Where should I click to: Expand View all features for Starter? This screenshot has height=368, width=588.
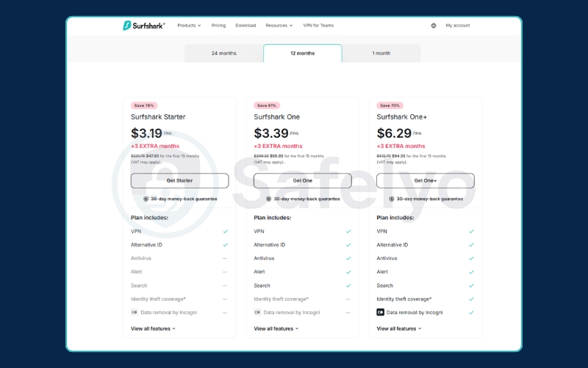click(x=153, y=328)
